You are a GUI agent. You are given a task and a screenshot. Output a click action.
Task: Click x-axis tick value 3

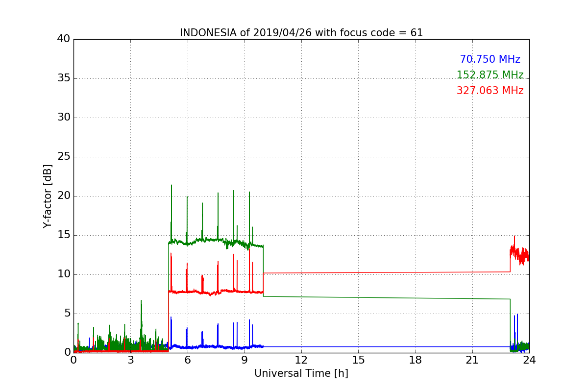click(130, 360)
